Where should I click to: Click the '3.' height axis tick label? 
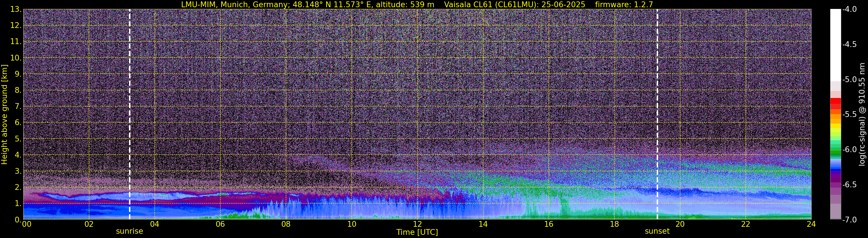[18, 171]
